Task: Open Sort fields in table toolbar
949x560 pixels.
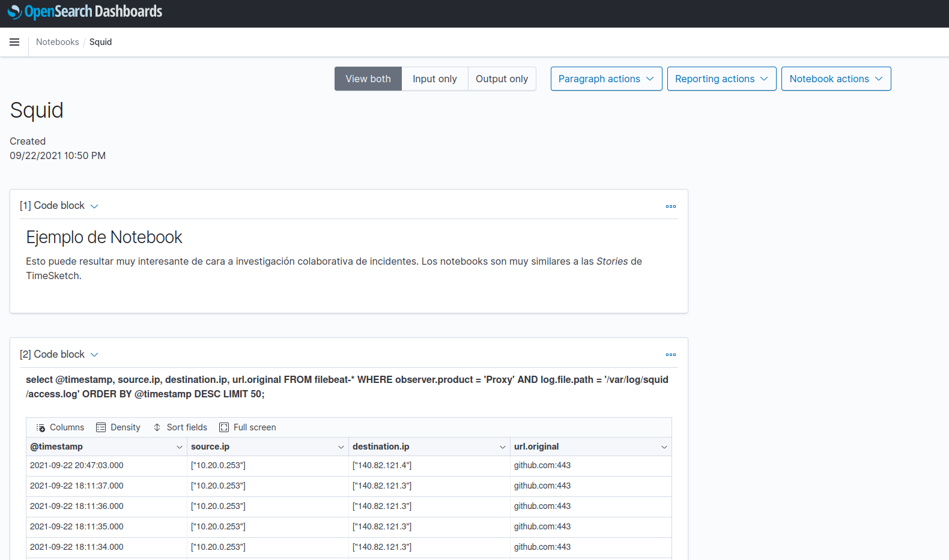Action: pyautogui.click(x=180, y=427)
